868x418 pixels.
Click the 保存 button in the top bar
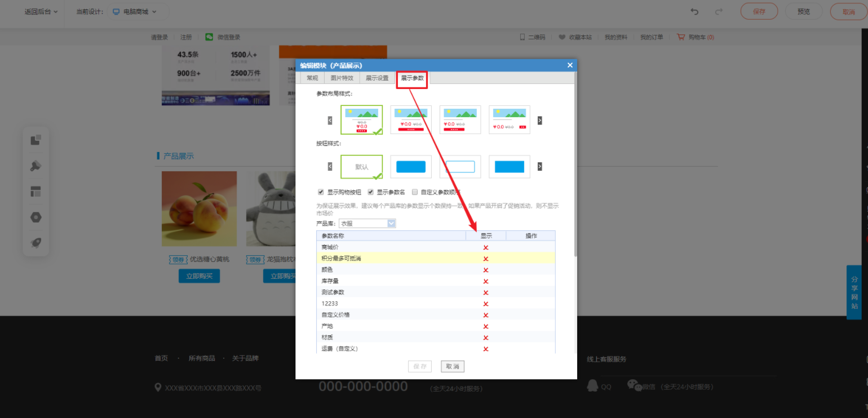[759, 11]
